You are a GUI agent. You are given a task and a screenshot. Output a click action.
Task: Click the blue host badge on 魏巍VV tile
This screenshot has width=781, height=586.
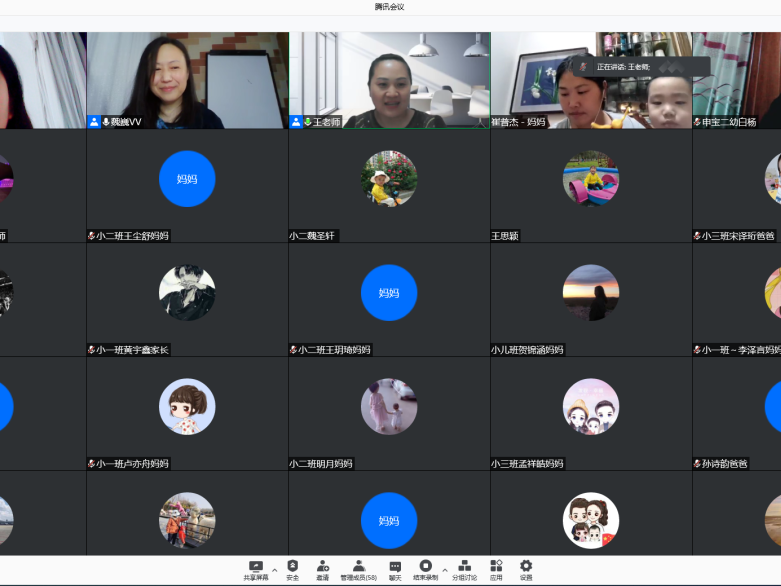pos(94,121)
